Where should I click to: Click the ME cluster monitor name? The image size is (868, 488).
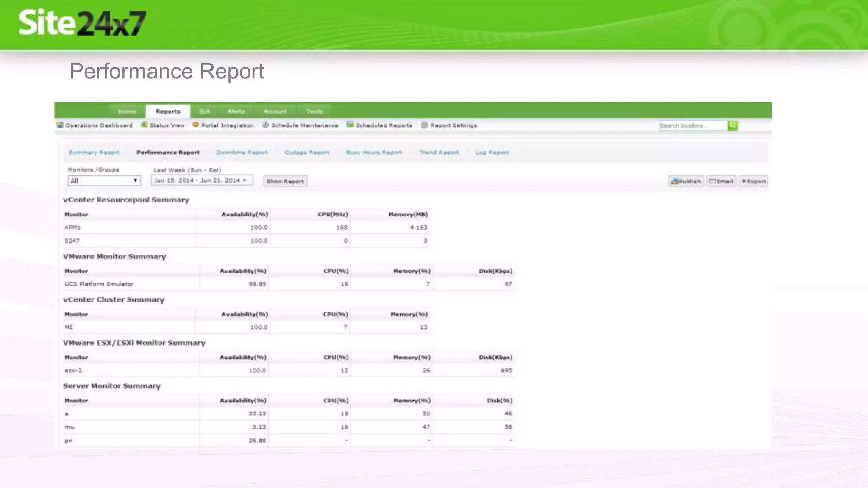tap(69, 327)
